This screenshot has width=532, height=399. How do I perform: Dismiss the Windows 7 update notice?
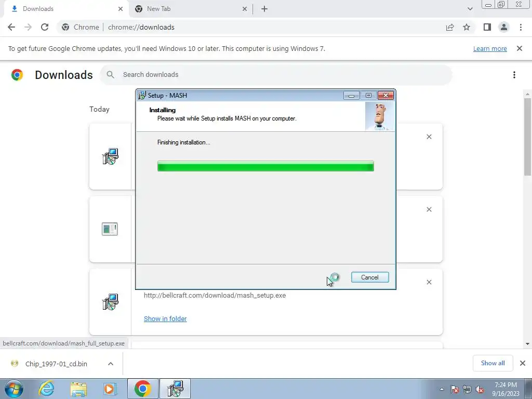click(x=519, y=48)
